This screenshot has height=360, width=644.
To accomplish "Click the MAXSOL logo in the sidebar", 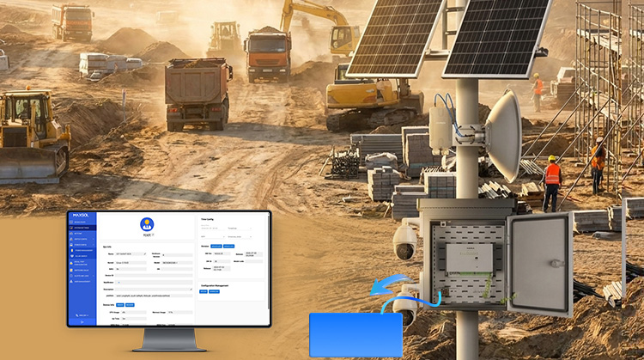I will click(81, 215).
